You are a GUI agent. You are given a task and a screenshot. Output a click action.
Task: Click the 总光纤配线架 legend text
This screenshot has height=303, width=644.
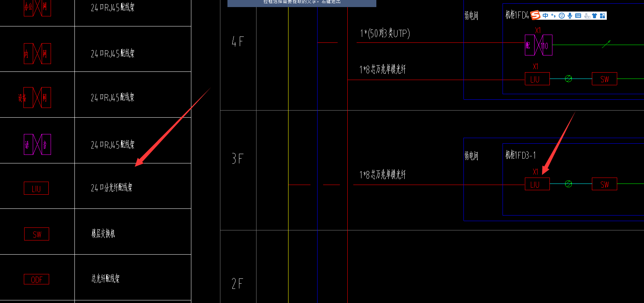click(105, 278)
